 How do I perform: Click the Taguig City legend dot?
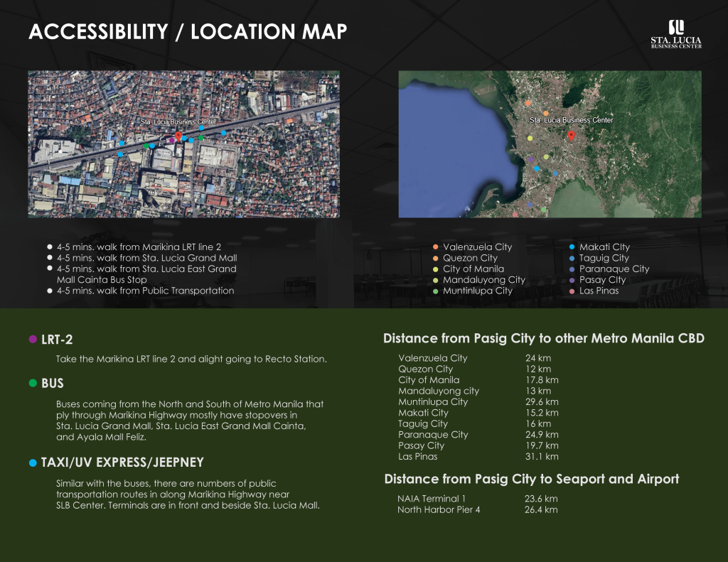572,258
